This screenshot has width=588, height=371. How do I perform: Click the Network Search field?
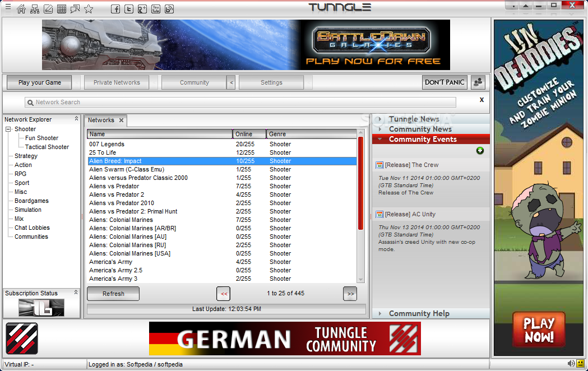tap(240, 103)
